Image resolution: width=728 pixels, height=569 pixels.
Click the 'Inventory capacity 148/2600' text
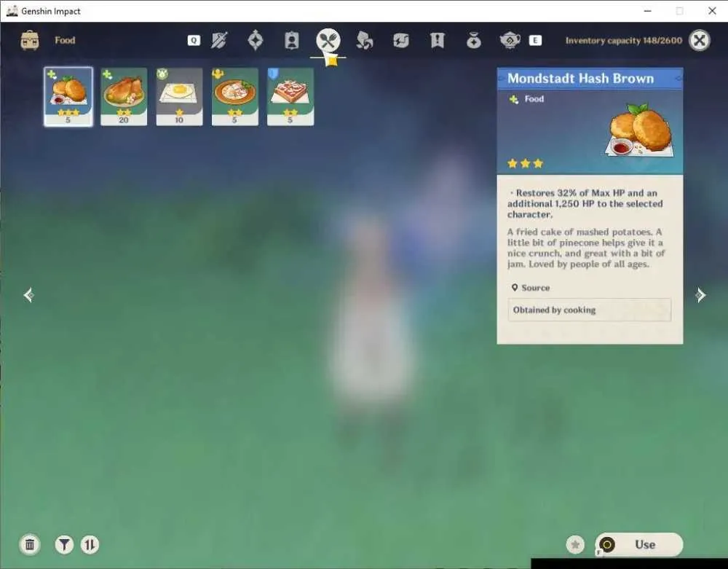pos(624,40)
